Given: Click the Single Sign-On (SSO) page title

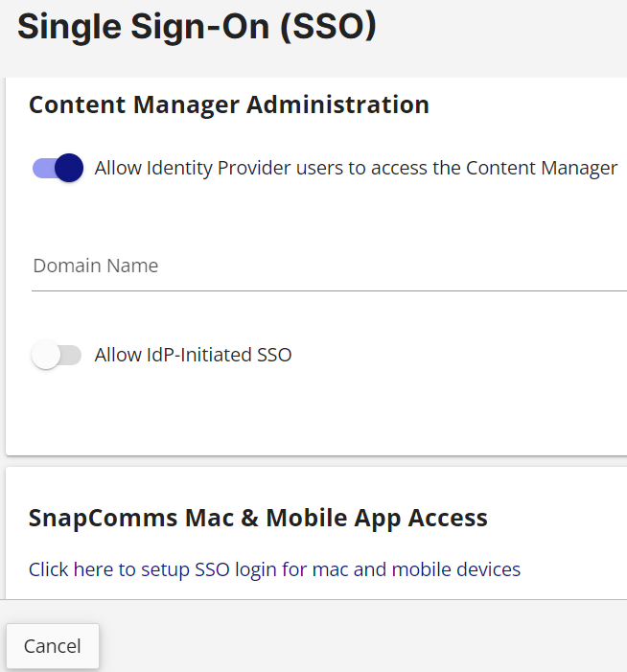Looking at the screenshot, I should point(197,27).
